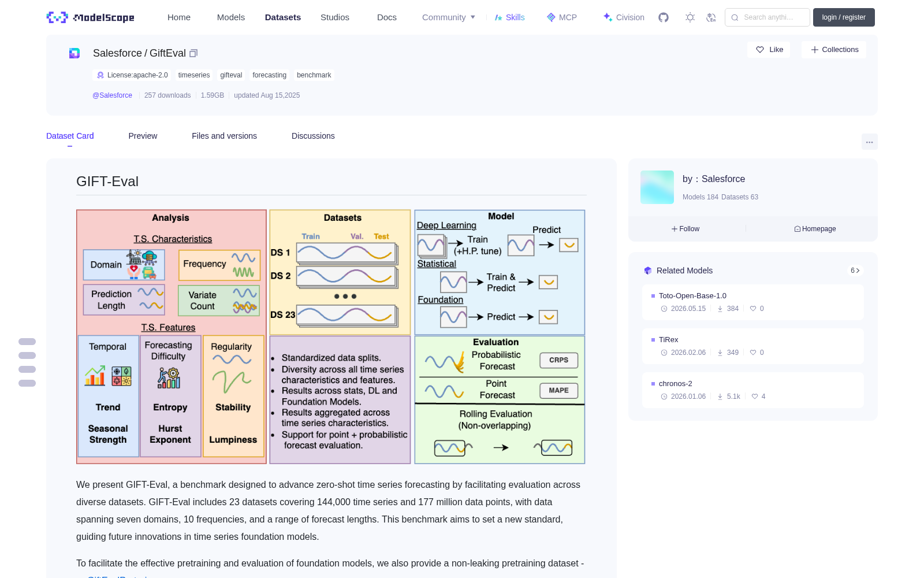Open the Docs menu item
The height and width of the screenshot is (578, 924).
pos(387,17)
